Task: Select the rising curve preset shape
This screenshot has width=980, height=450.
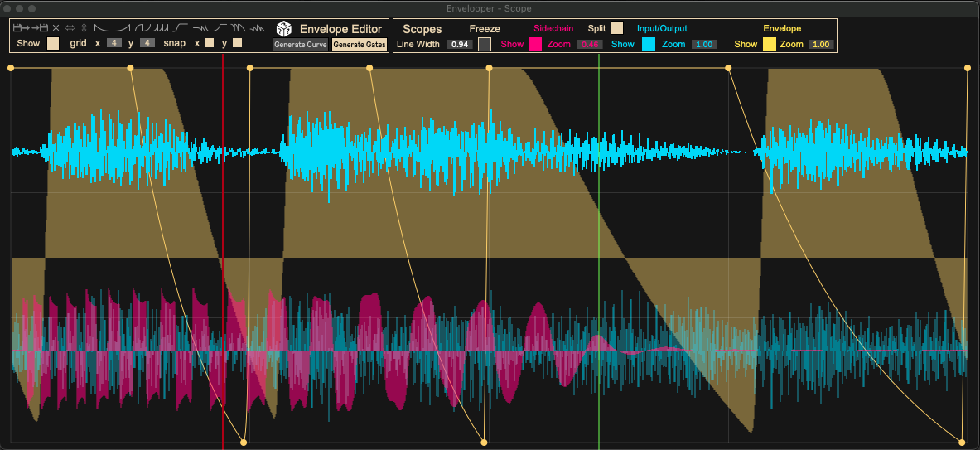Action: [123, 28]
